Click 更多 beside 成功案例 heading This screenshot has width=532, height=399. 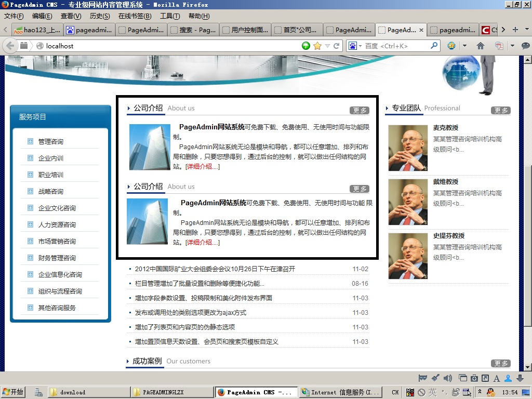(501, 363)
